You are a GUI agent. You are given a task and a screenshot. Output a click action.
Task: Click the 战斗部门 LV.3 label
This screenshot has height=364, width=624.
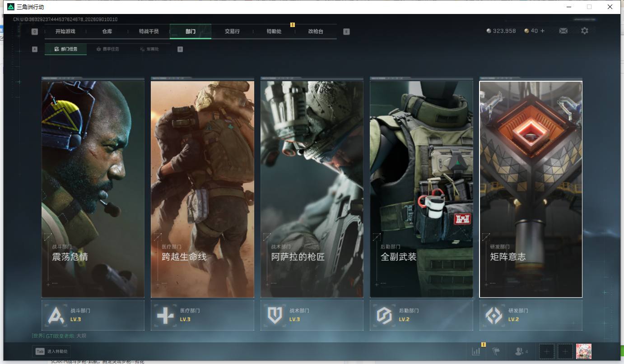click(75, 319)
